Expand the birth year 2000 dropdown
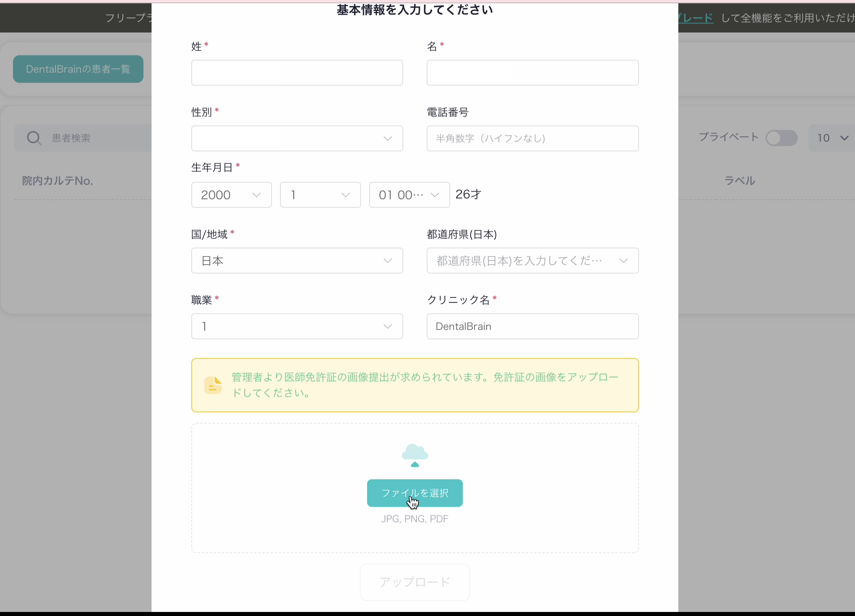Viewport: 855px width, 616px height. tap(231, 195)
